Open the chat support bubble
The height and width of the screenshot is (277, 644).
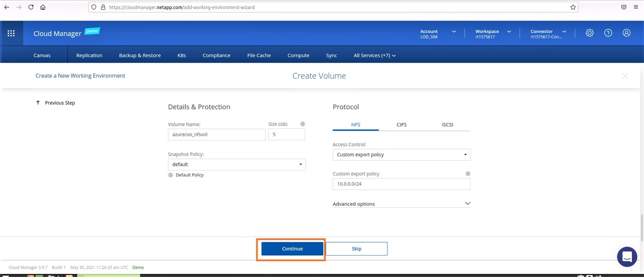(x=627, y=257)
